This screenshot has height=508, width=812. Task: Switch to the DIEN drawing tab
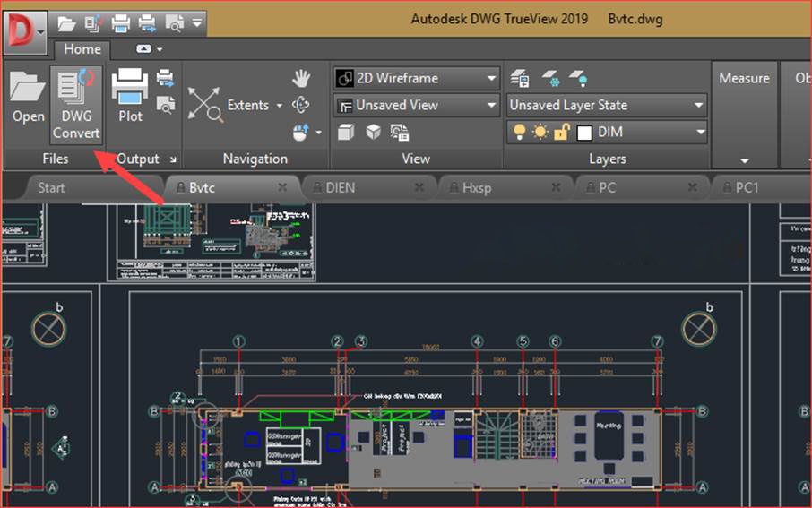coord(341,187)
